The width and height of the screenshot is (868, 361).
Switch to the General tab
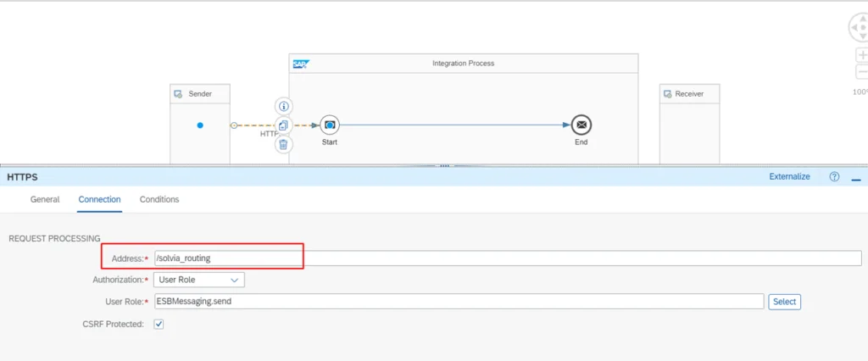(45, 199)
